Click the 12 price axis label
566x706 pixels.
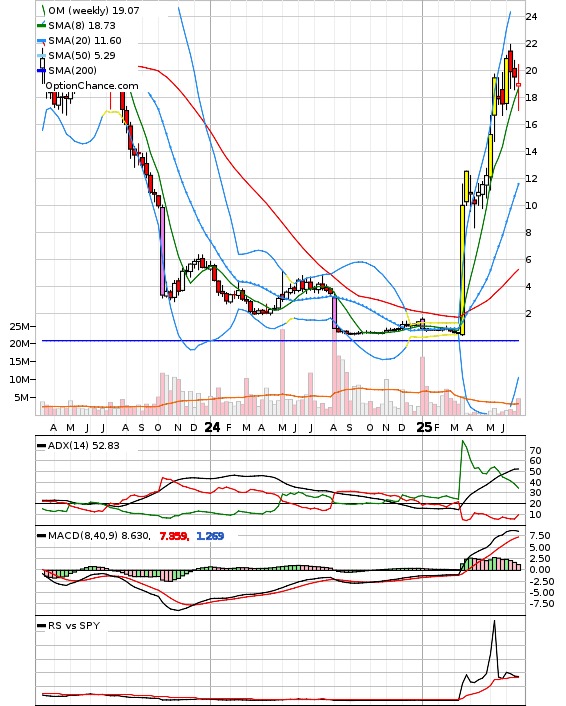tap(531, 179)
